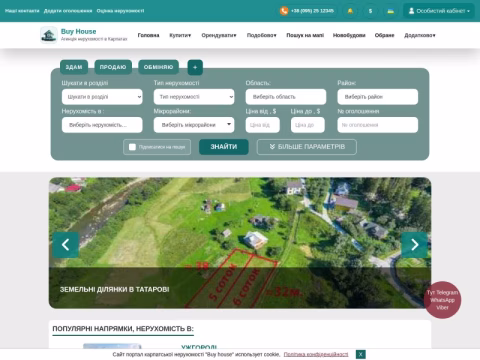Close the cookie notice with X
The width and height of the screenshot is (480, 360).
click(361, 354)
